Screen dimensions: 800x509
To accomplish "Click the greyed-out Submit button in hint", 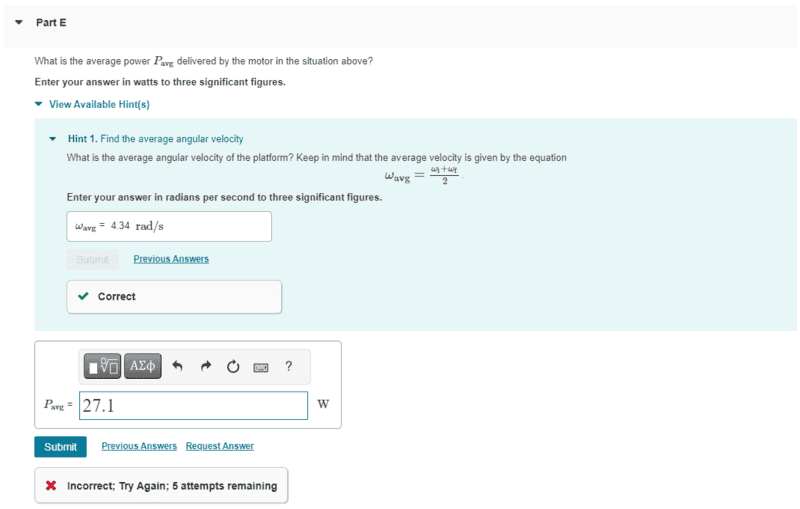I will 91,259.
